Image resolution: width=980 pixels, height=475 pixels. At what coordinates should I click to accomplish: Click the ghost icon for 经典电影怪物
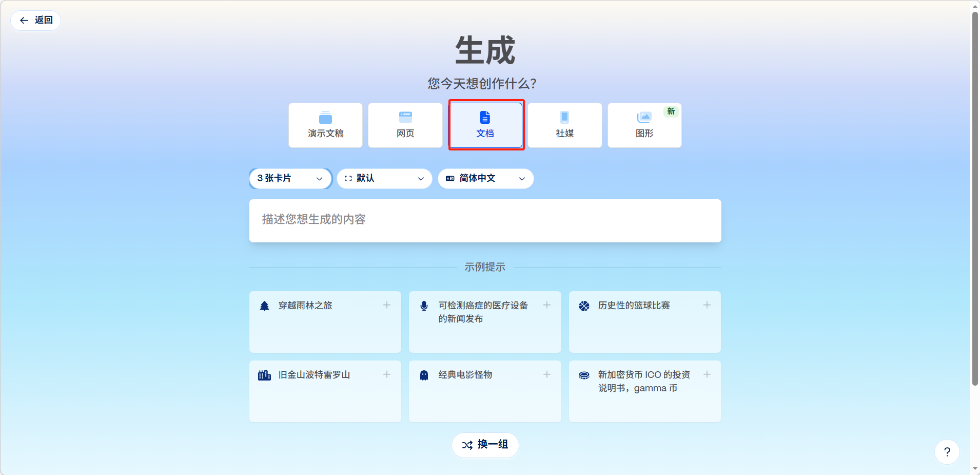[424, 375]
